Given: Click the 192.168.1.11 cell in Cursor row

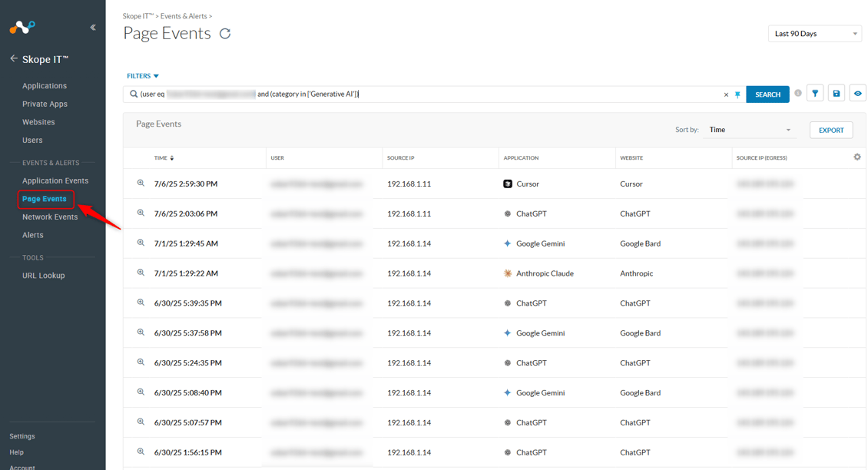Looking at the screenshot, I should [x=409, y=184].
